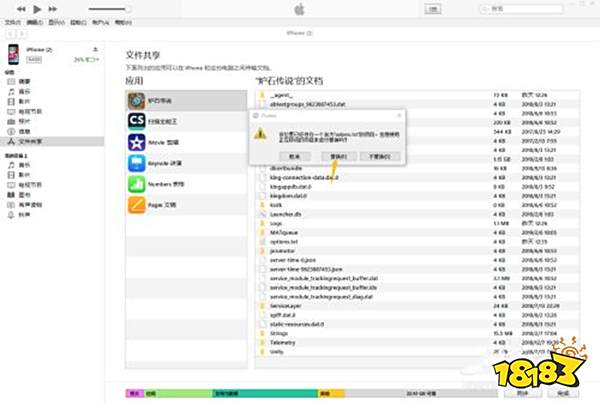Image resolution: width=600 pixels, height=405 pixels.
Task: Click 取消 (Cancel) in the dialog
Action: pyautogui.click(x=294, y=157)
